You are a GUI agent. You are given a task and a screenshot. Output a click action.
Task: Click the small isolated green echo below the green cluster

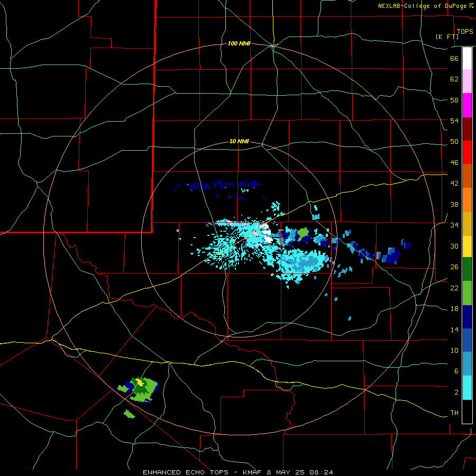130,414
